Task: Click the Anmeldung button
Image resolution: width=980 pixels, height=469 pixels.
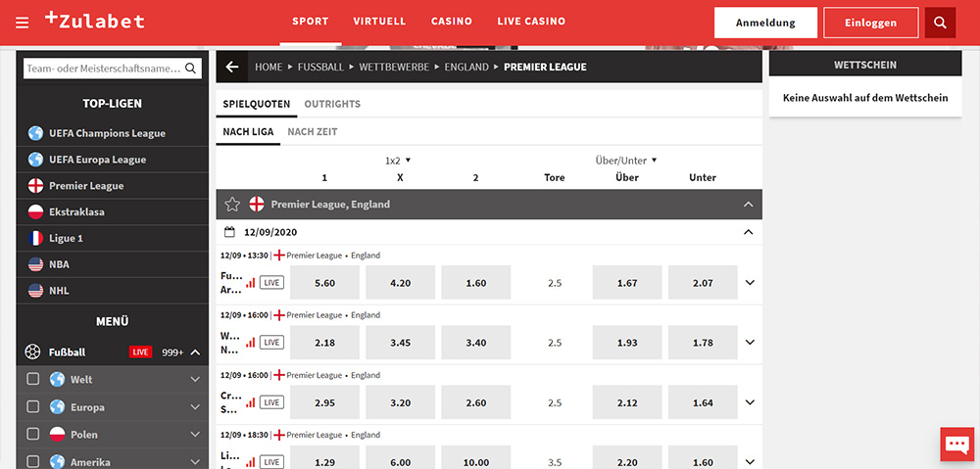Action: [765, 23]
